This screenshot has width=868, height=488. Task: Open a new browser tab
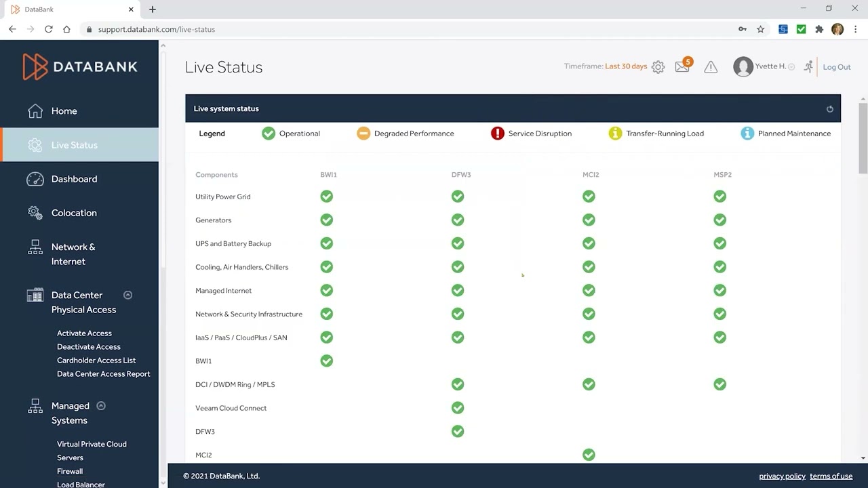click(x=153, y=9)
